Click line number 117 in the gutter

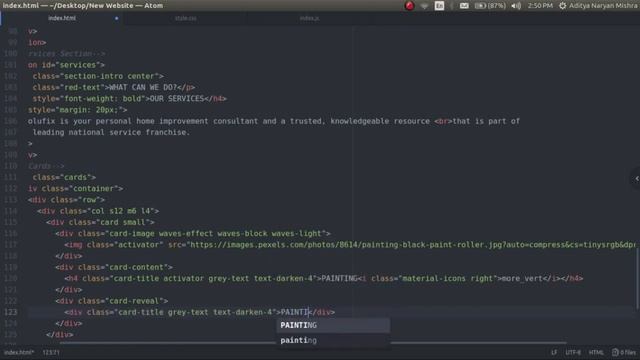tap(11, 245)
